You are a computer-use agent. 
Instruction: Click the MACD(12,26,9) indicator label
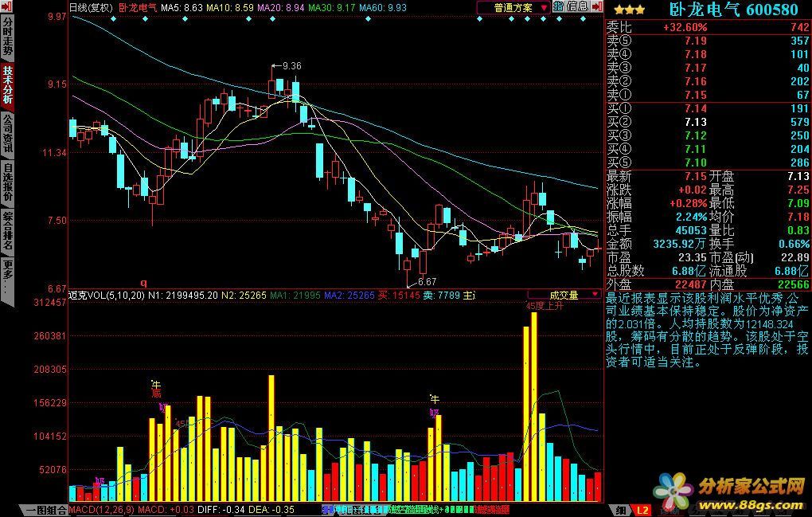pos(102,511)
